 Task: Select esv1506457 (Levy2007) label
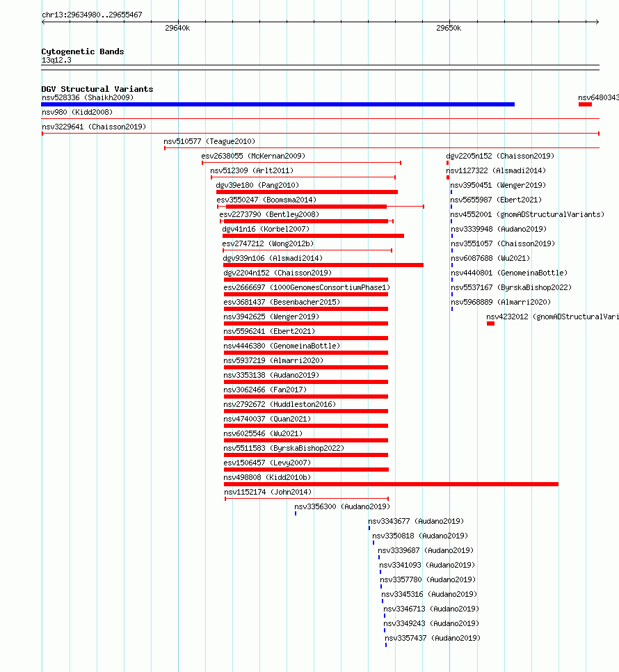coord(267,462)
